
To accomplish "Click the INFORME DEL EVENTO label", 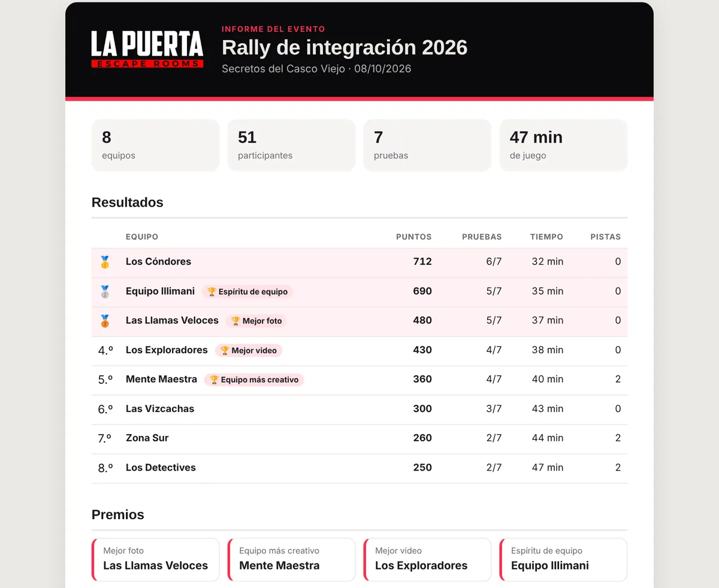I will coord(273,29).
